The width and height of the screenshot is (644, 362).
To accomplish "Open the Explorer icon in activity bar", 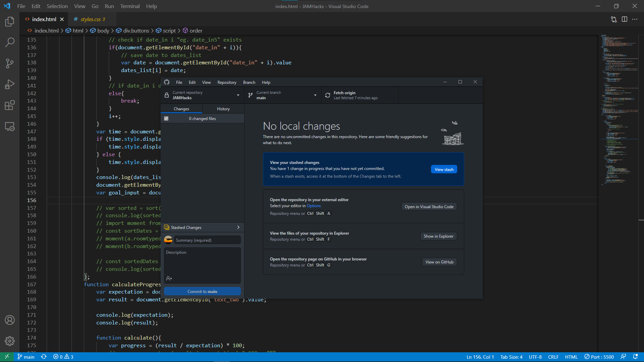I will click(10, 22).
